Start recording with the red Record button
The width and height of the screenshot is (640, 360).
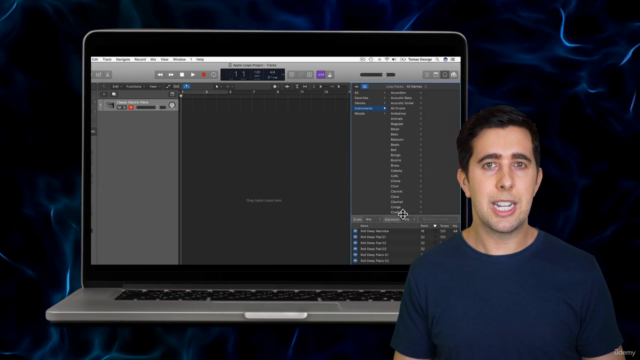point(204,75)
